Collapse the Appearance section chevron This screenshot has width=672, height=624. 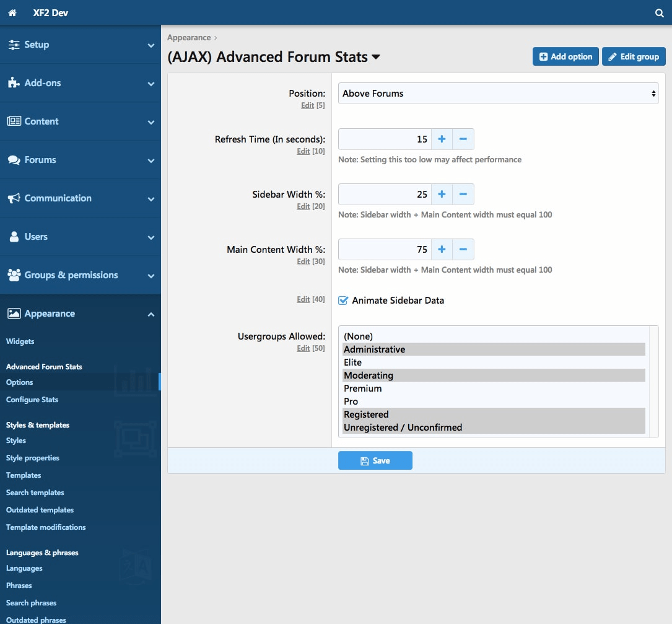pos(151,314)
